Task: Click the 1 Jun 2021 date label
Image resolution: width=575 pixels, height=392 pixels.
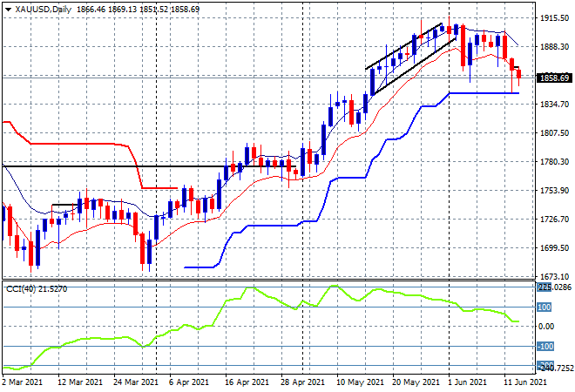Action: click(467, 382)
